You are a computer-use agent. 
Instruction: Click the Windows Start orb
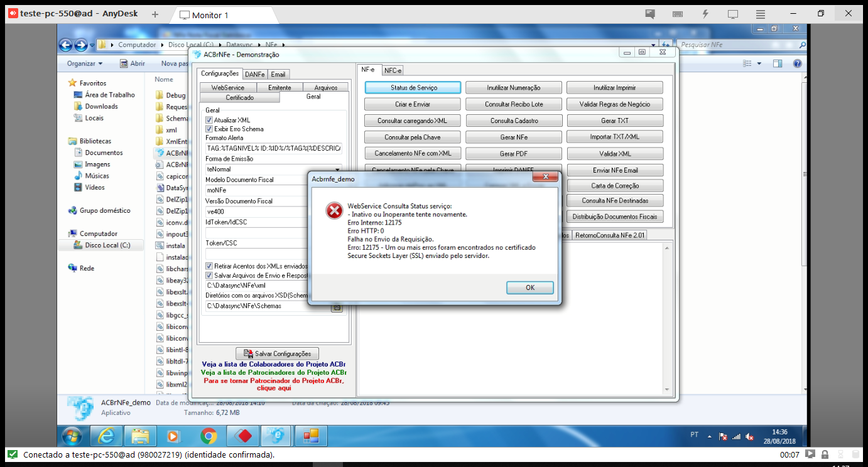pos(72,436)
